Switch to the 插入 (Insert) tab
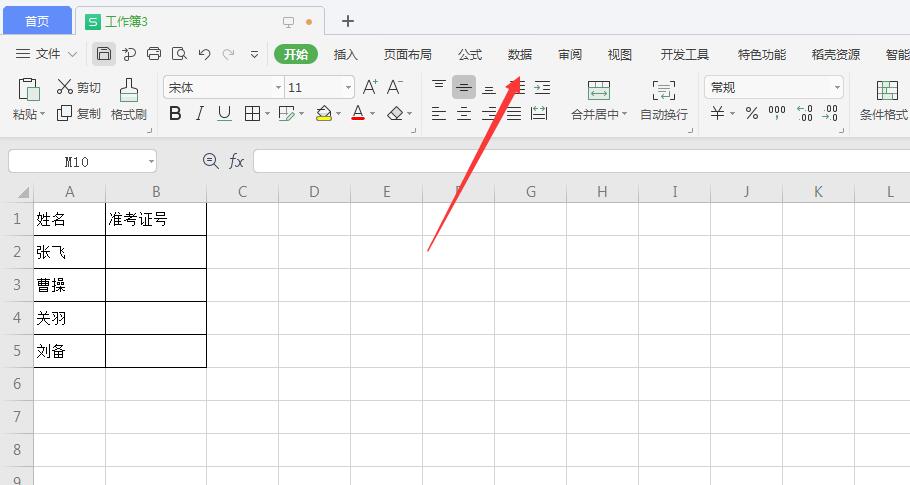The image size is (910, 485). tap(345, 55)
